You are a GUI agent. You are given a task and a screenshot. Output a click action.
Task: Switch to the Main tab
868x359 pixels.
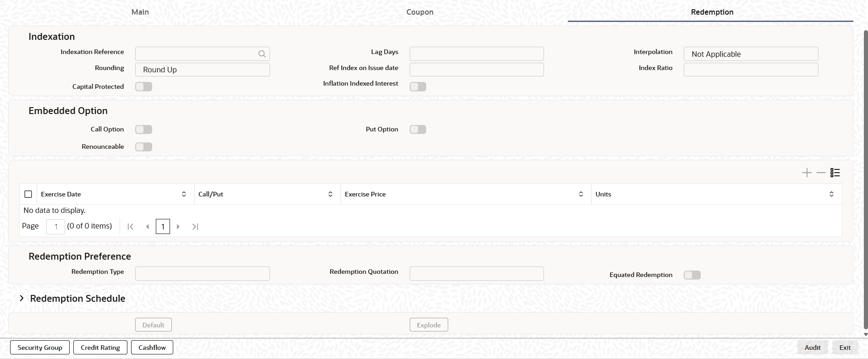click(x=140, y=12)
